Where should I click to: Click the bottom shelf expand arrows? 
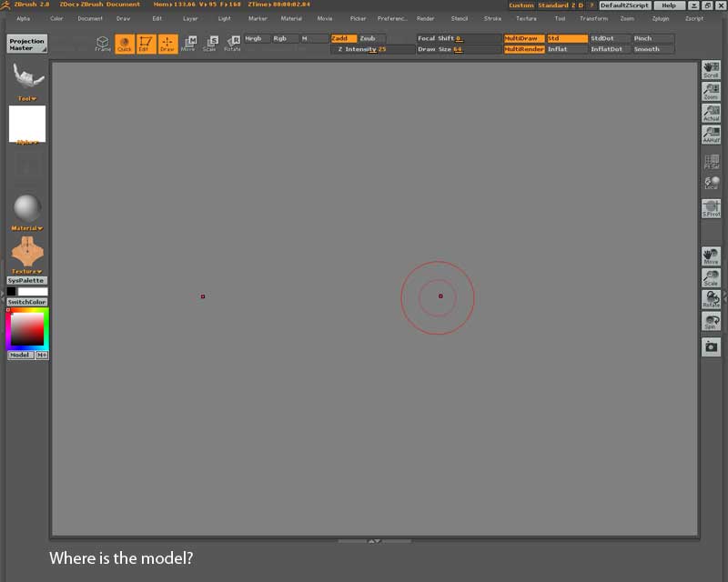374,541
